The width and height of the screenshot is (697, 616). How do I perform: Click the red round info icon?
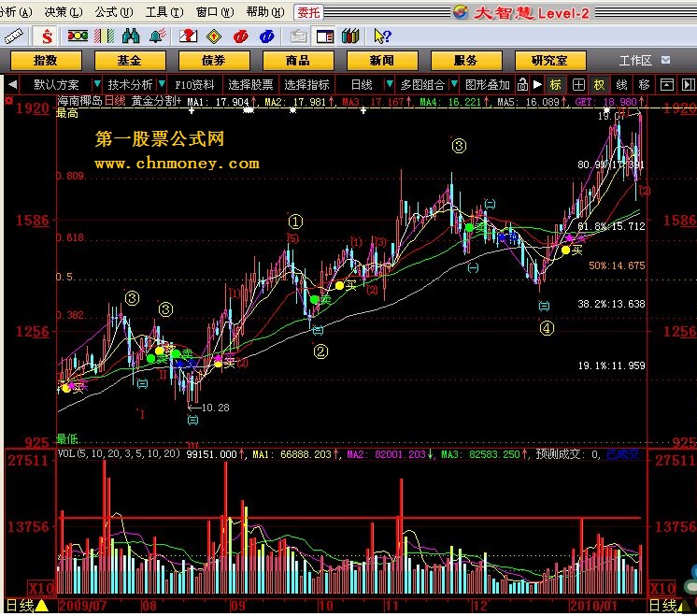coord(240,36)
